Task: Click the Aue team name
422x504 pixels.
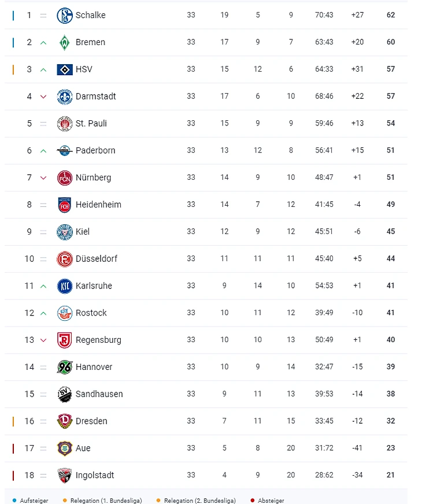Action: [x=83, y=448]
